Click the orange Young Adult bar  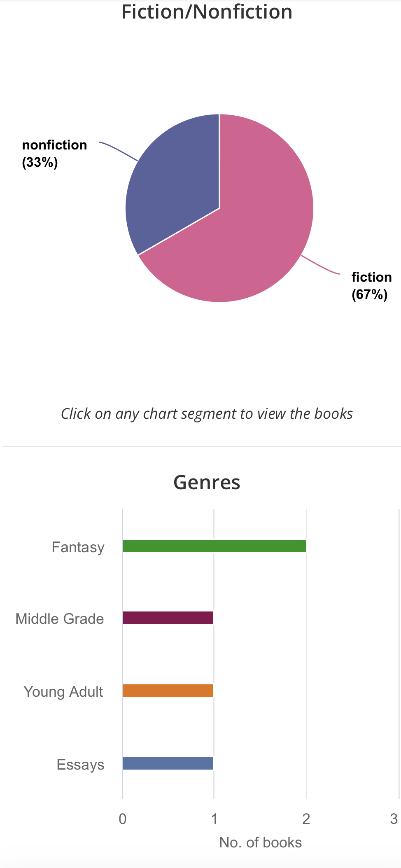168,691
